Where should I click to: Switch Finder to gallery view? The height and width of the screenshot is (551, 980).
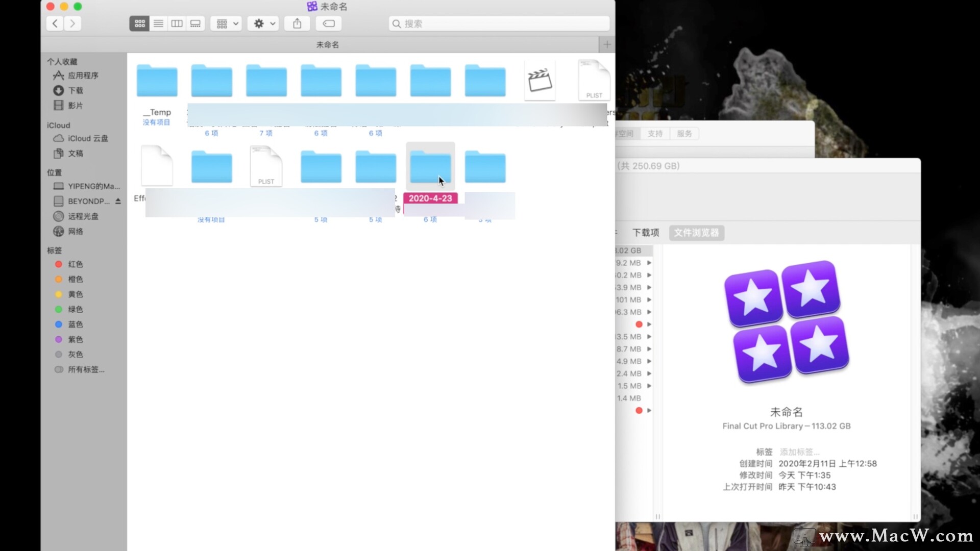tap(195, 23)
